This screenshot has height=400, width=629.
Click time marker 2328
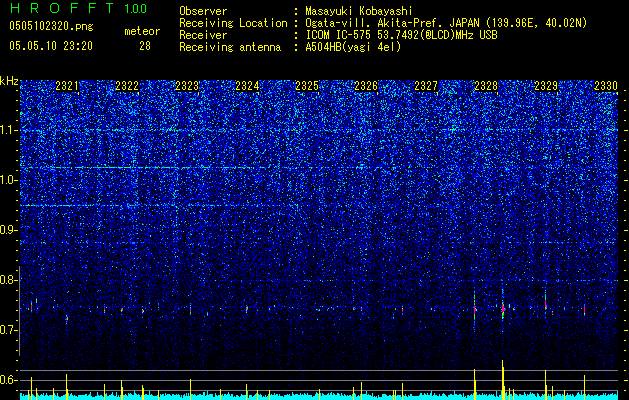pyautogui.click(x=486, y=86)
